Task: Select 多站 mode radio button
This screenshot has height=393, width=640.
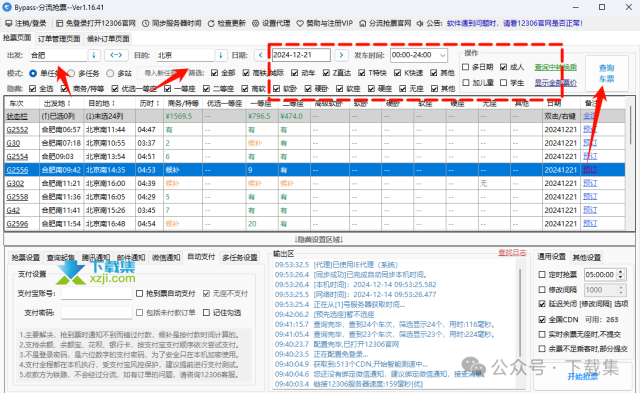Action: [110, 73]
